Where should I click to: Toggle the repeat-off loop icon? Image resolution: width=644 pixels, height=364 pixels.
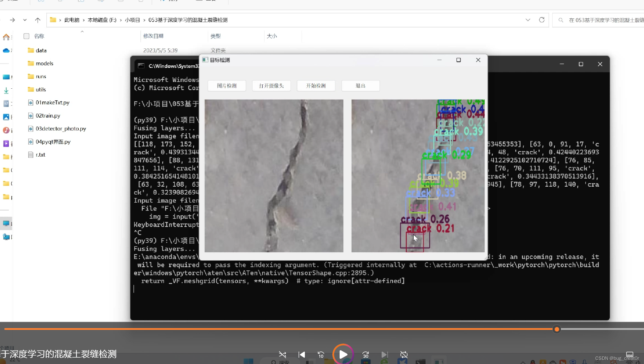pos(404,354)
